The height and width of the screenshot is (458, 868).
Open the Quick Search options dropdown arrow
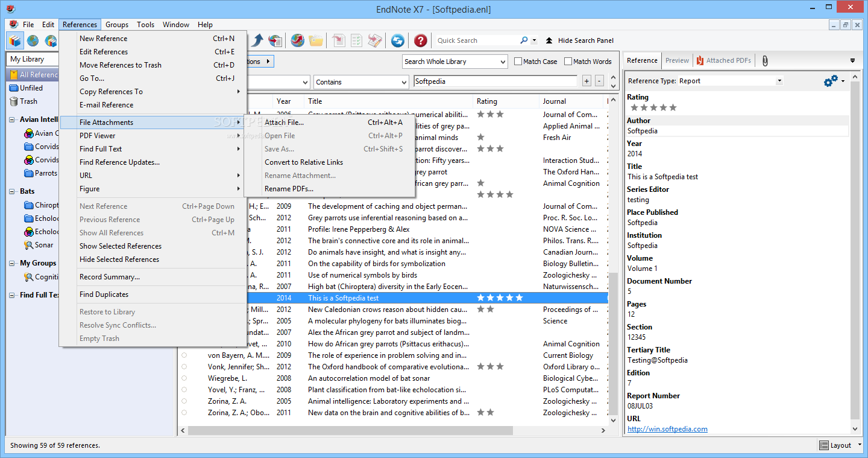point(534,40)
